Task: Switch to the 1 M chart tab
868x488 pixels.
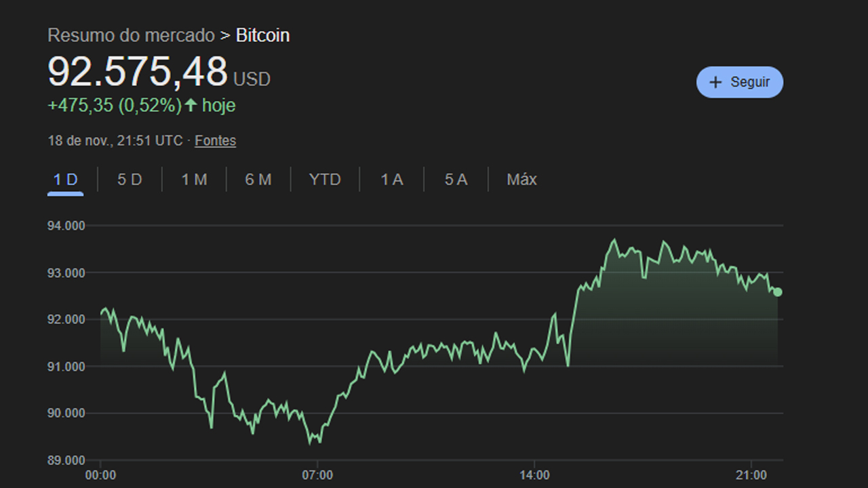Action: click(x=194, y=180)
